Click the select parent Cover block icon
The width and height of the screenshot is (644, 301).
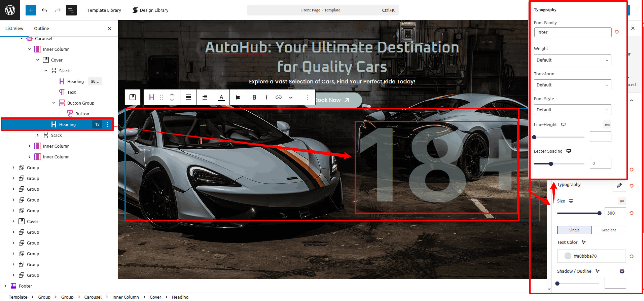133,97
